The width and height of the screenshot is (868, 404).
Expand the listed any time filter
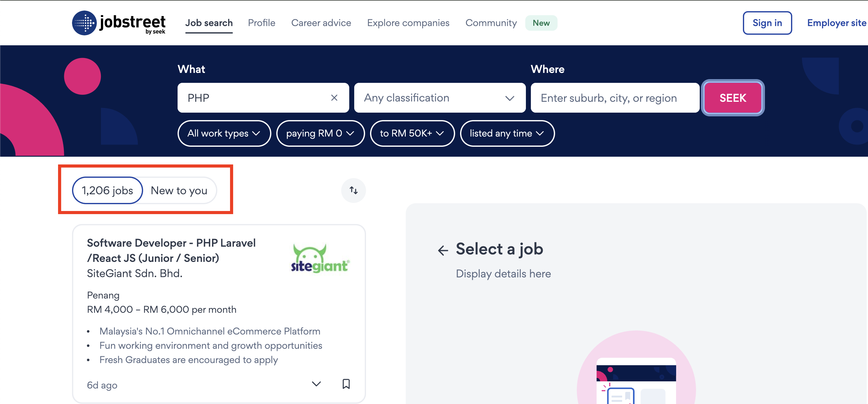point(507,133)
